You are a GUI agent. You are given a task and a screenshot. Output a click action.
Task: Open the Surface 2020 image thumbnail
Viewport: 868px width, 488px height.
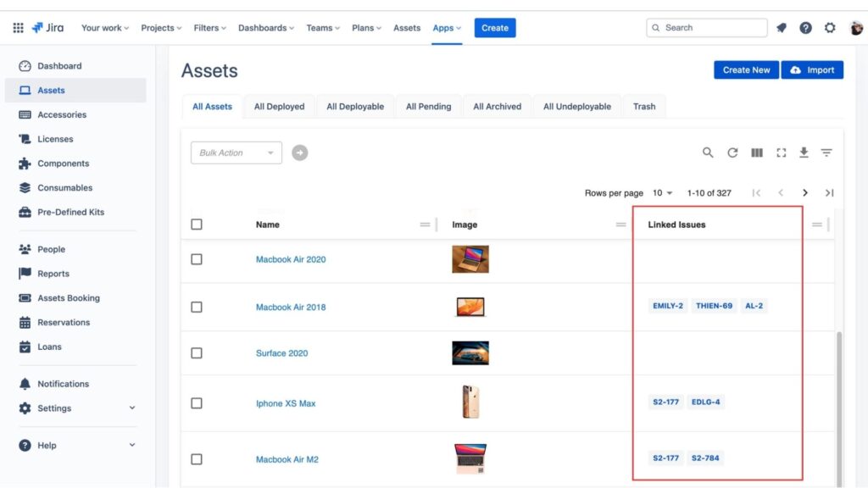470,353
